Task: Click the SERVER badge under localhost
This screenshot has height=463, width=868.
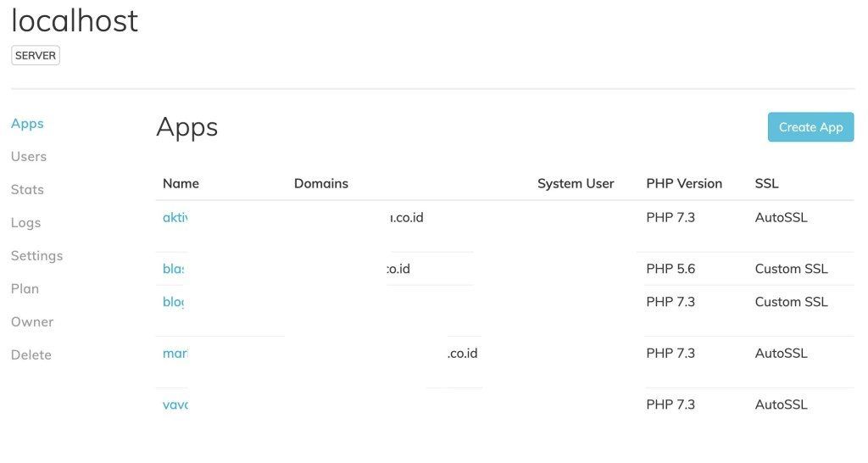Action: pyautogui.click(x=36, y=56)
